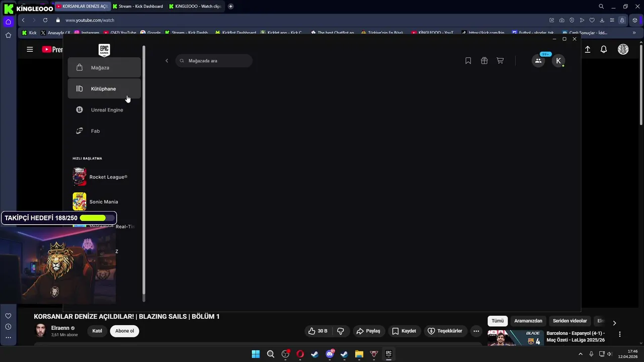Open options for Barcelona video suggestion

tap(620, 334)
